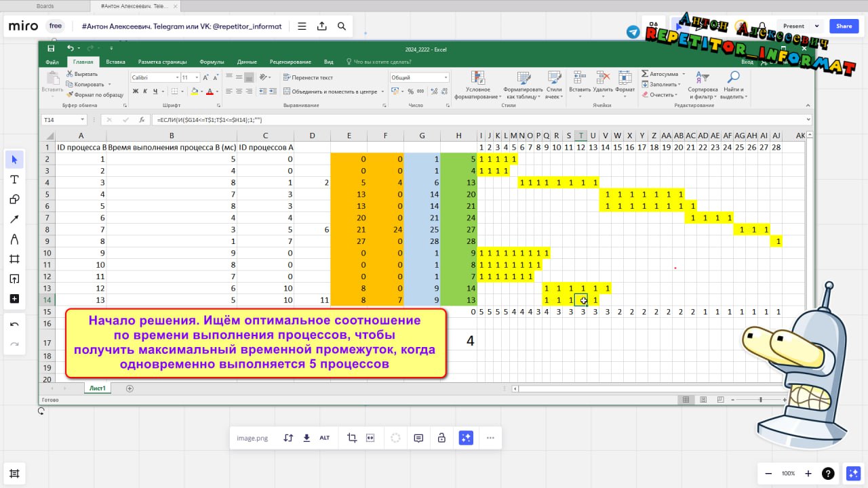This screenshot has height=488, width=868.
Task: Select the connection line arrow tool
Action: (14, 219)
